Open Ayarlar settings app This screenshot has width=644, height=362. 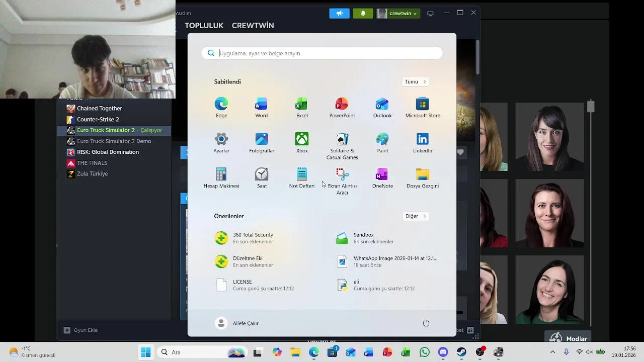tap(221, 143)
